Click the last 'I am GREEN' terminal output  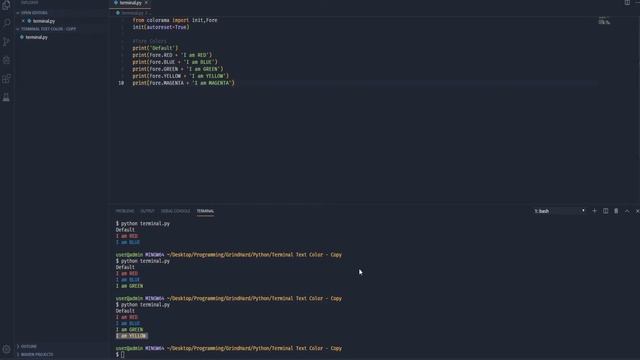coord(129,330)
